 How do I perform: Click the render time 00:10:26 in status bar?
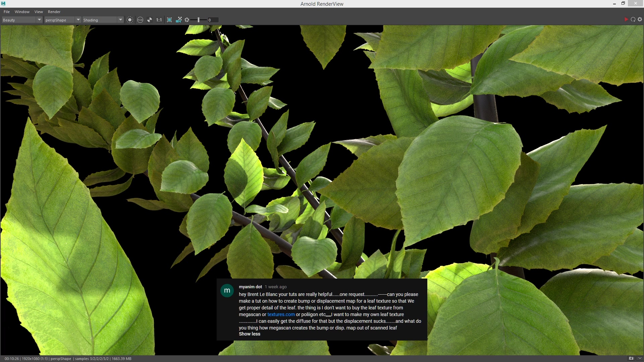(x=12, y=359)
